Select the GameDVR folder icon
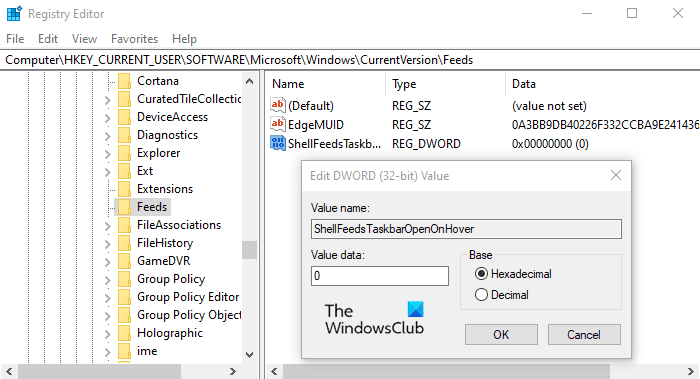The image size is (700, 379). tap(125, 261)
